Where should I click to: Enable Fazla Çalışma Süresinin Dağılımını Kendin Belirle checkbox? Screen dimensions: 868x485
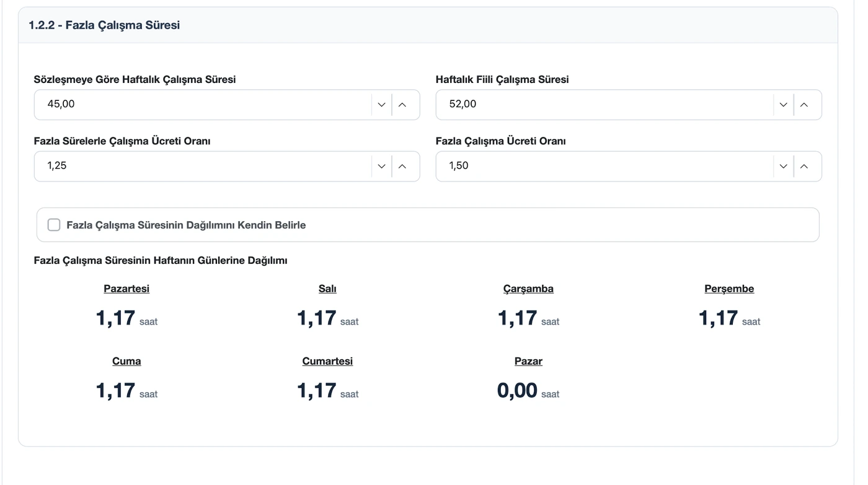point(54,225)
